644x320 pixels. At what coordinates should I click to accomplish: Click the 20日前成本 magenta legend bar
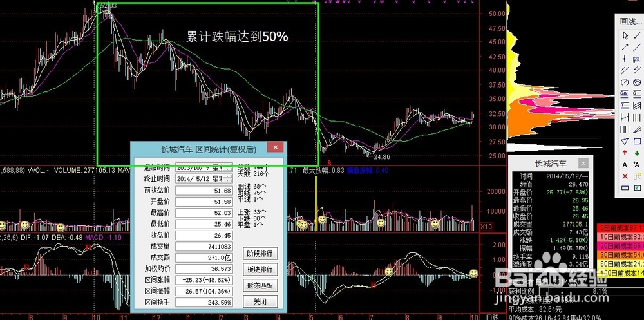pyautogui.click(x=621, y=246)
